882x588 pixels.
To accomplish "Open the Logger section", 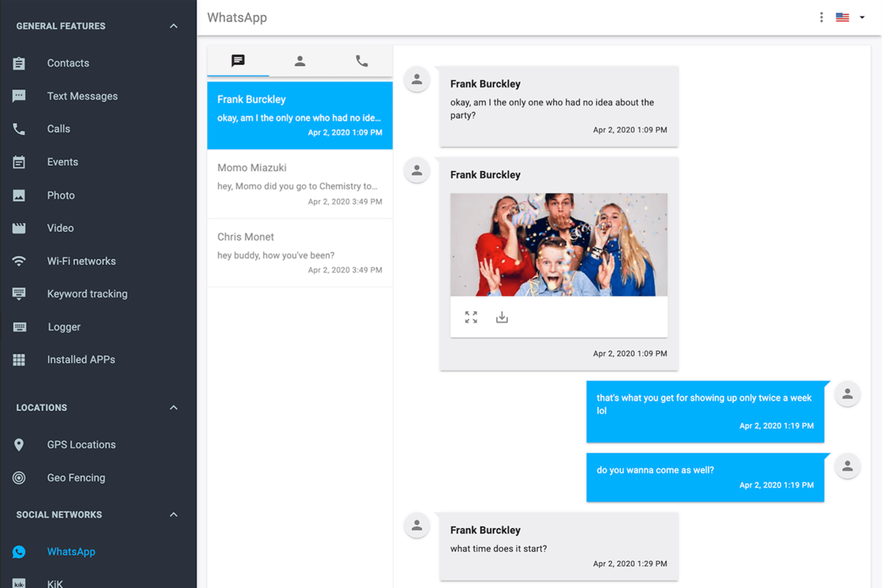I will click(64, 327).
